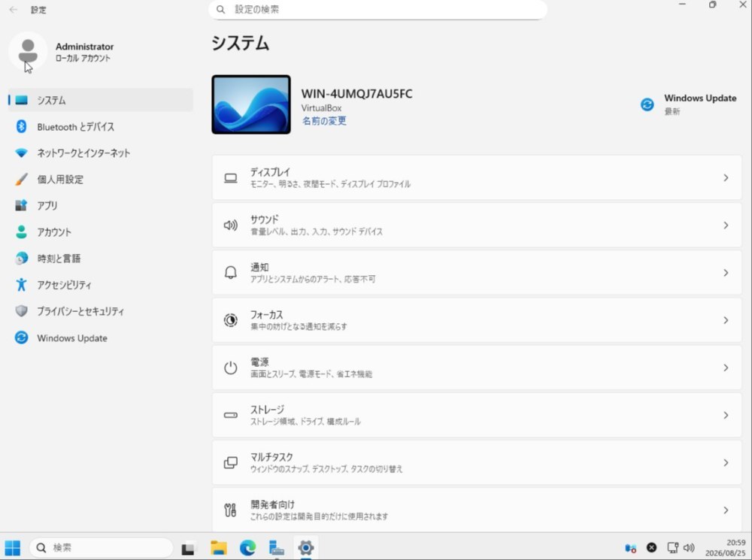
Task: Click the paintbrush personalization icon
Action: click(x=21, y=180)
